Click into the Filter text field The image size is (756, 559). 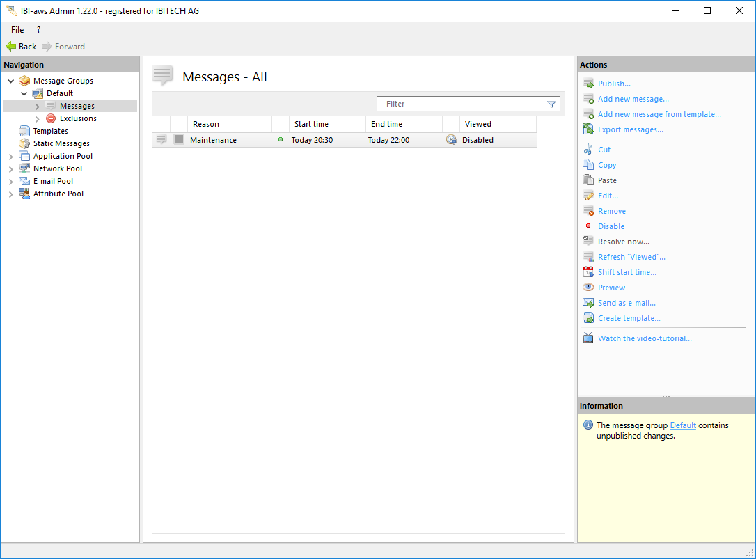tap(459, 104)
